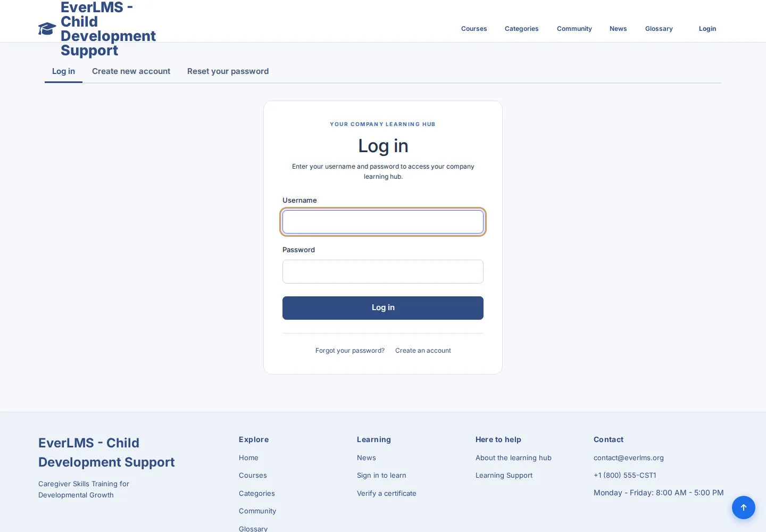The image size is (766, 532).
Task: Click Verify a certificate footer link
Action: [x=387, y=494]
